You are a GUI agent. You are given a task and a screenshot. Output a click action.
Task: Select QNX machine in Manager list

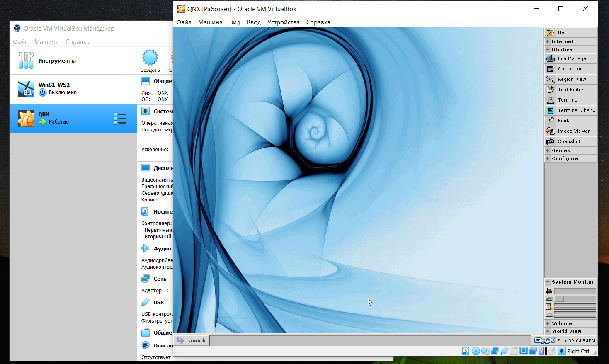tap(73, 119)
